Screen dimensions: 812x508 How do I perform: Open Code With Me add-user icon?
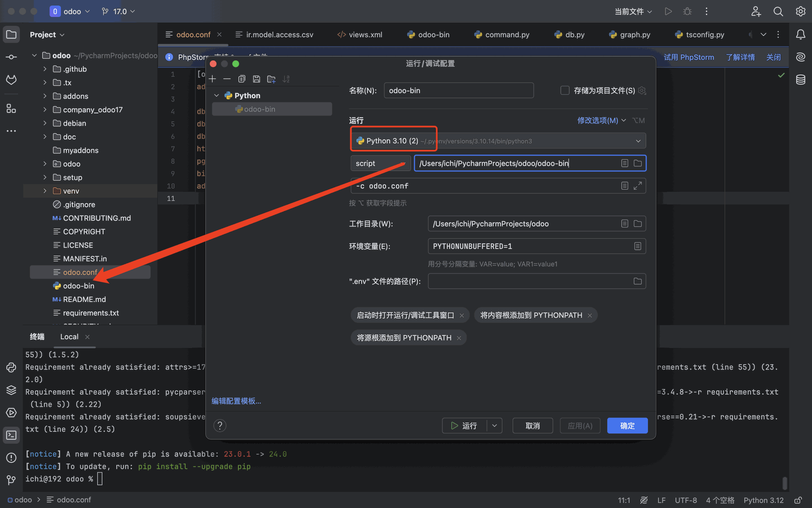(756, 11)
